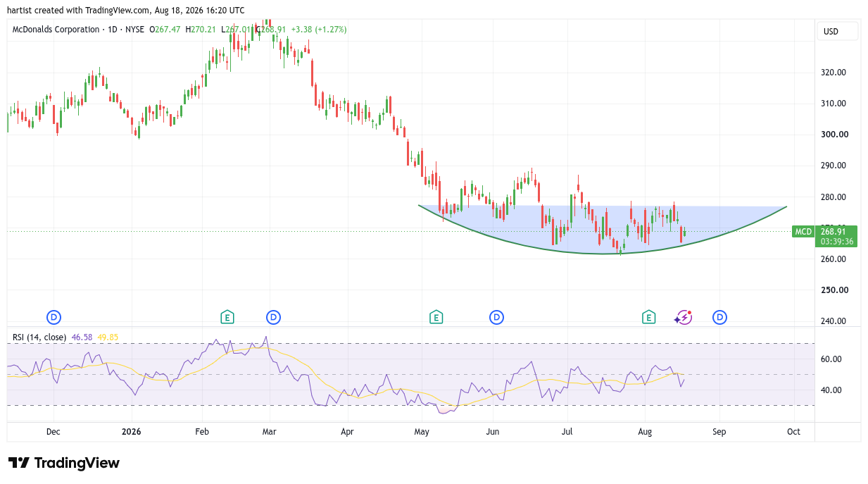Click the Dec label on time axis
Image resolution: width=868 pixels, height=484 pixels.
coord(53,431)
